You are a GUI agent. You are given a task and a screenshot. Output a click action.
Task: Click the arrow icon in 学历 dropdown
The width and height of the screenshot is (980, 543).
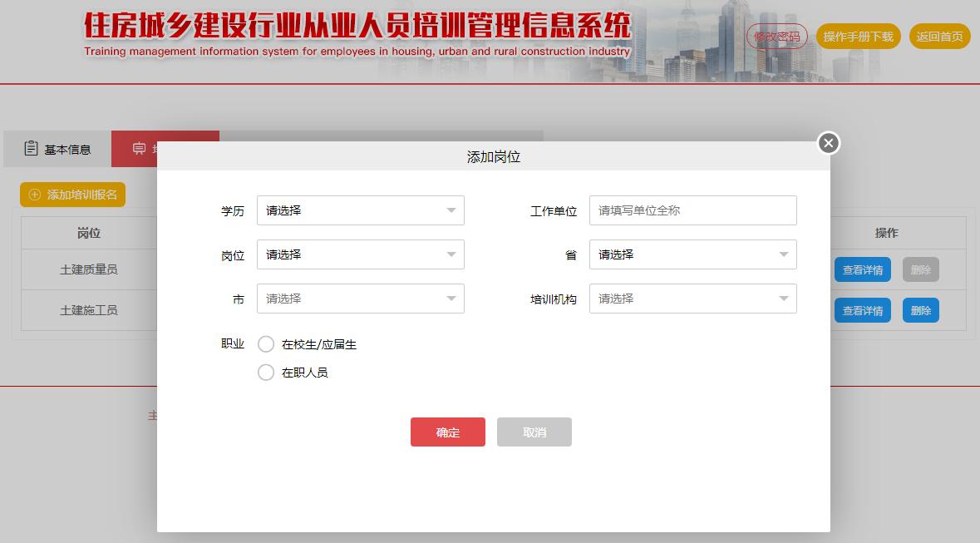[x=451, y=210]
